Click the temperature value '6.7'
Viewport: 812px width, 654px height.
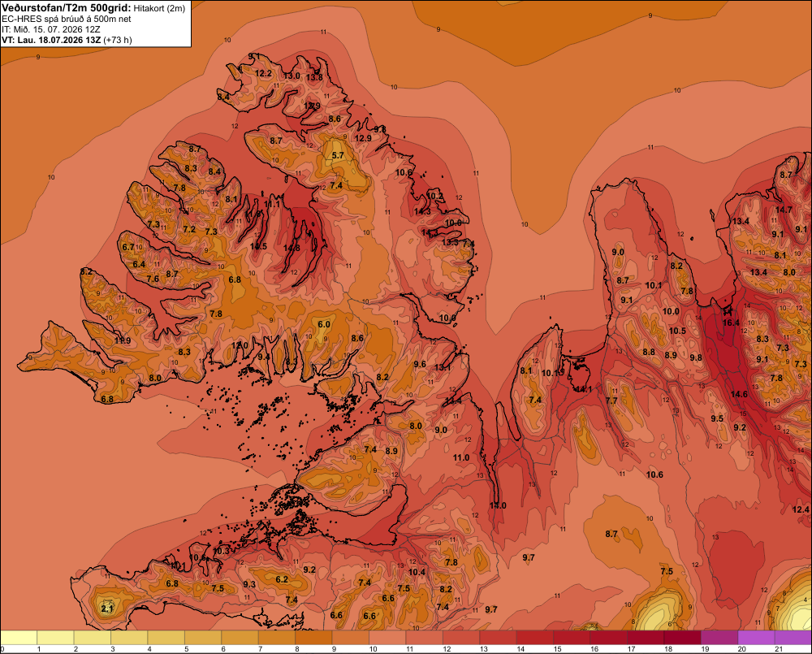(128, 247)
